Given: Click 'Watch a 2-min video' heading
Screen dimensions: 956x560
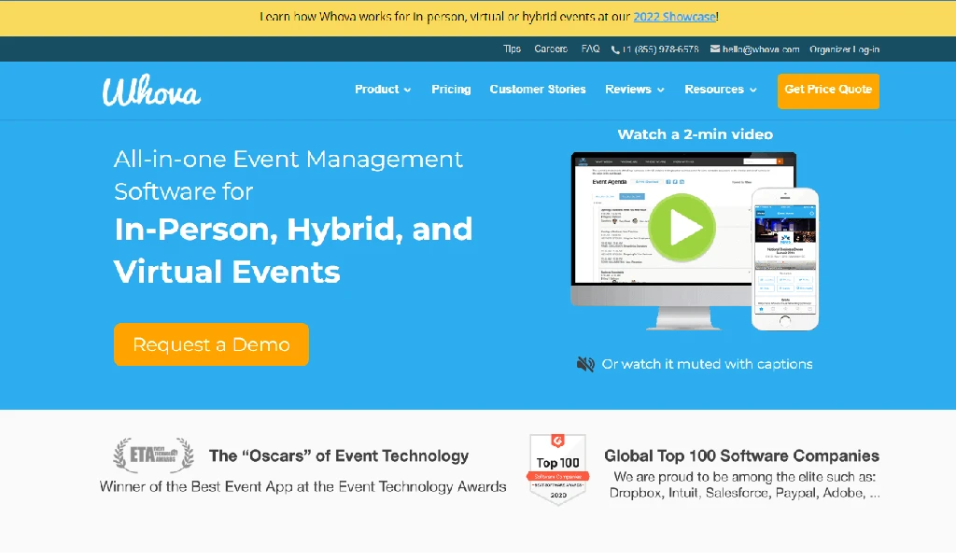Looking at the screenshot, I should pyautogui.click(x=695, y=134).
